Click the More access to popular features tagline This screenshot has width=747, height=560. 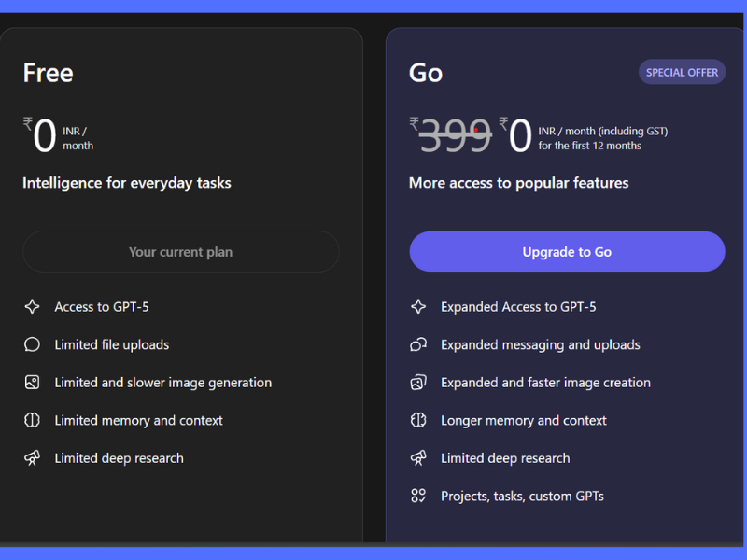[x=518, y=183]
